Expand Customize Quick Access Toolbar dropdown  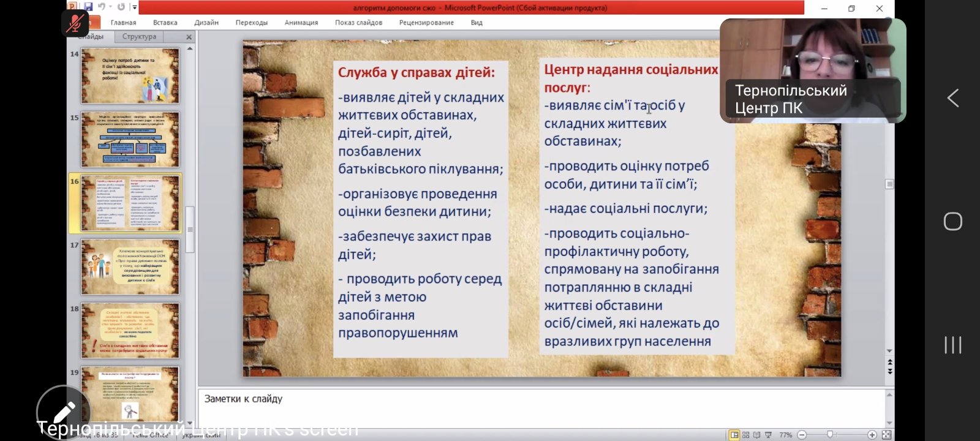pos(134,7)
